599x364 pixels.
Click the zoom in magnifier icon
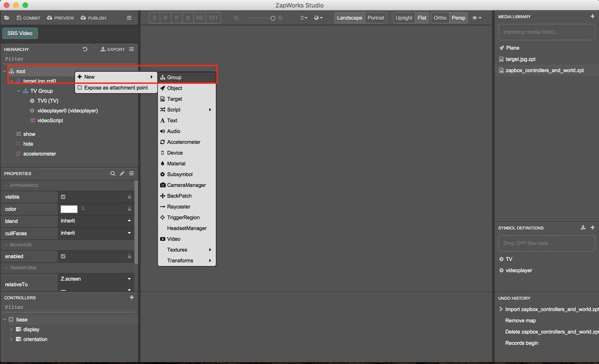(x=281, y=18)
